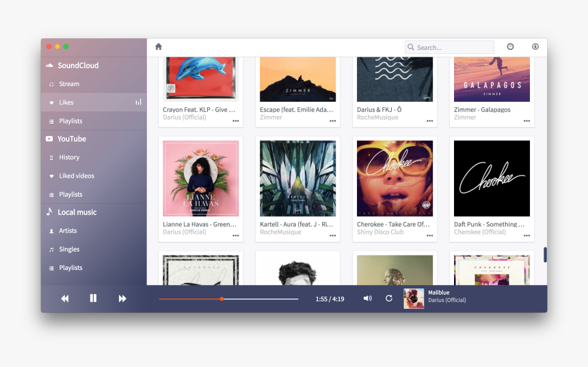This screenshot has width=588, height=367.
Task: Open Playlists under YouTube
Action: tap(94, 195)
